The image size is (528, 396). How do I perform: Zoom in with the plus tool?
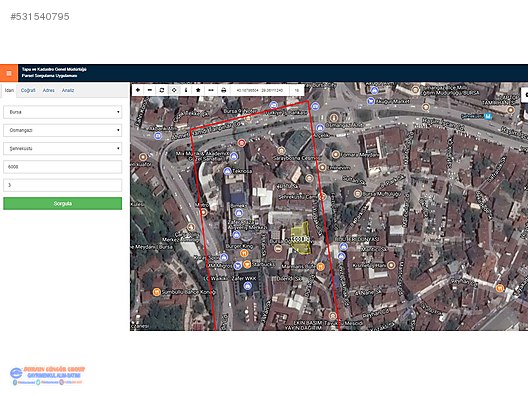click(138, 90)
